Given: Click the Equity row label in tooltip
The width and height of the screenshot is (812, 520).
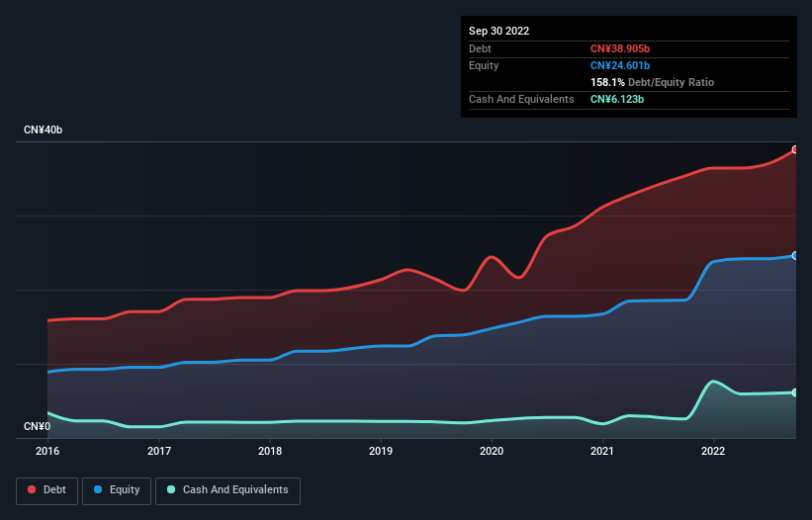Looking at the screenshot, I should click(484, 65).
